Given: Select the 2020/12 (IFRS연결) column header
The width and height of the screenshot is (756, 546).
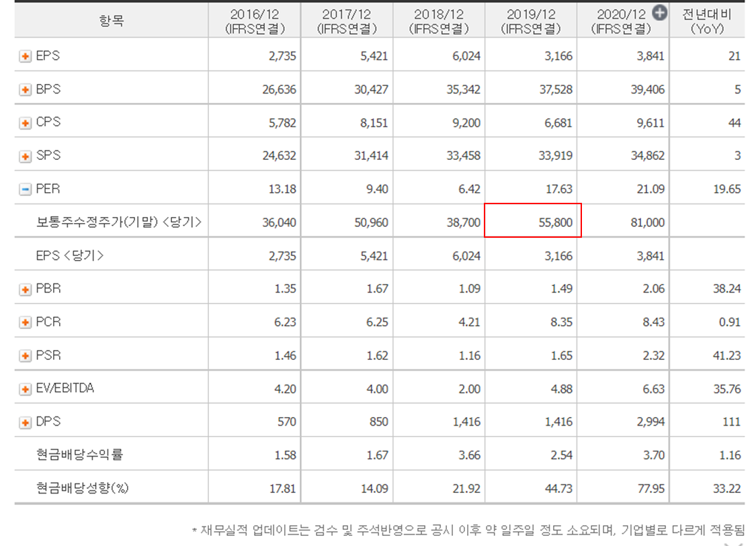Looking at the screenshot, I should 622,21.
